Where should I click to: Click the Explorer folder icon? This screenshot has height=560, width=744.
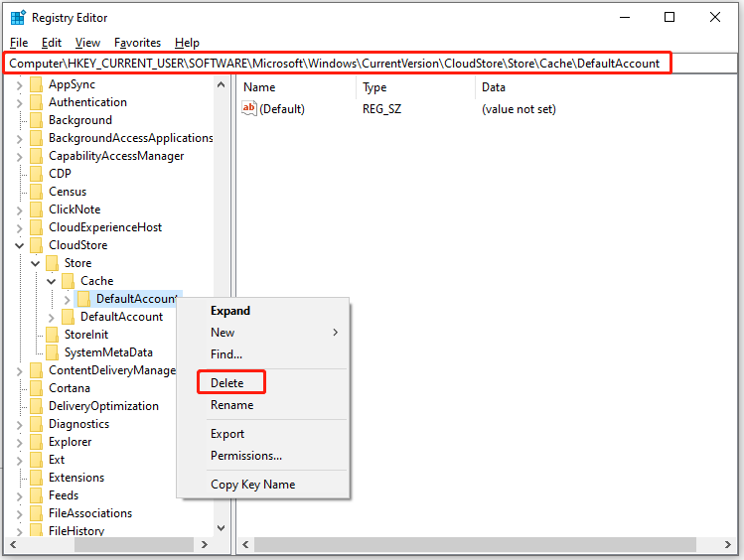36,442
